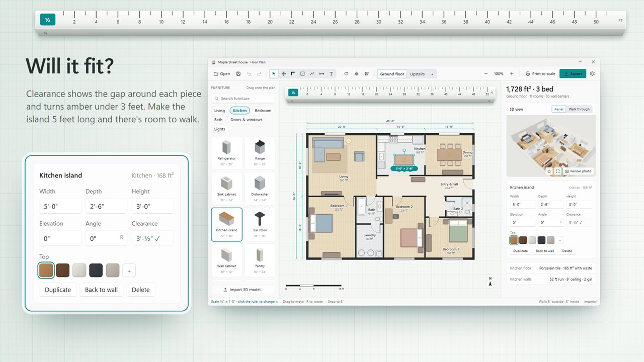
Task: Click the Rotate icon in toolbar
Action: click(346, 74)
